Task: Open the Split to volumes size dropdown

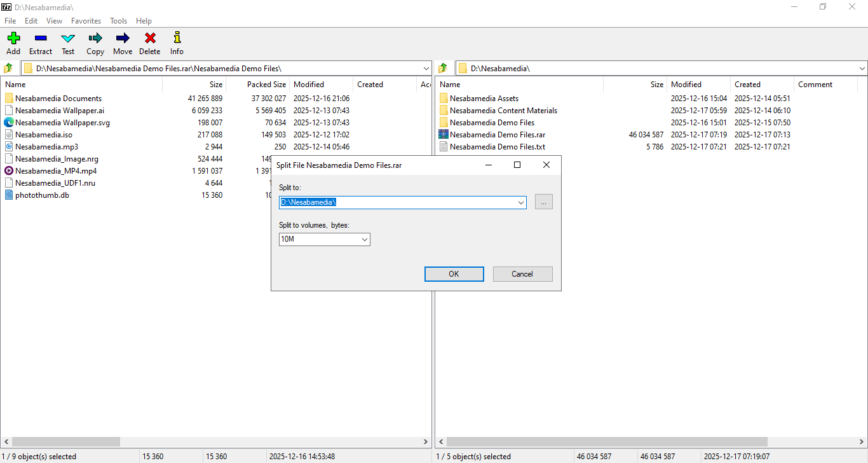Action: pyautogui.click(x=365, y=240)
